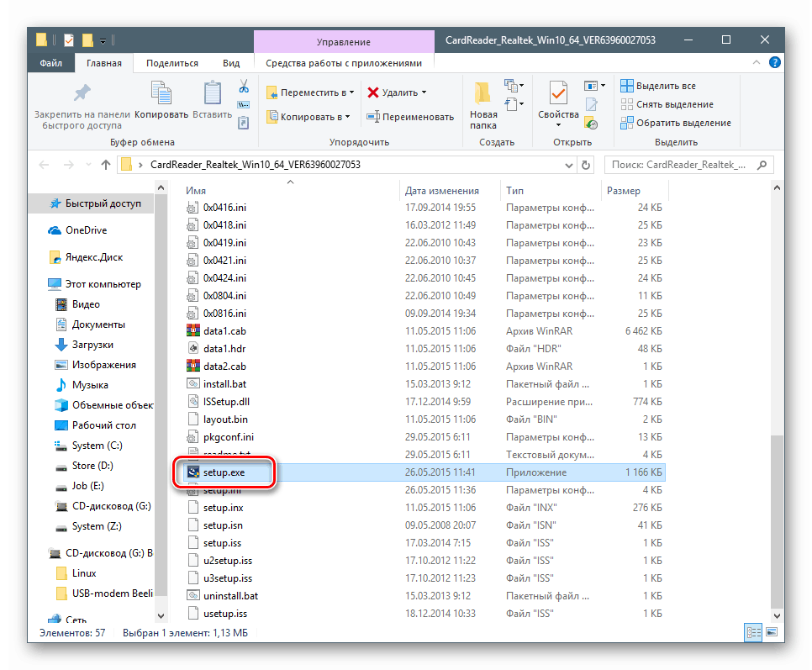Click the Back navigation arrow
Screen dimensions: 812x670
coord(44,165)
